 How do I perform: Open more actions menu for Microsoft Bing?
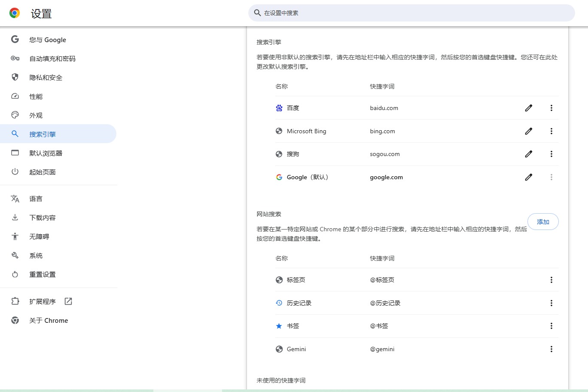pos(551,131)
